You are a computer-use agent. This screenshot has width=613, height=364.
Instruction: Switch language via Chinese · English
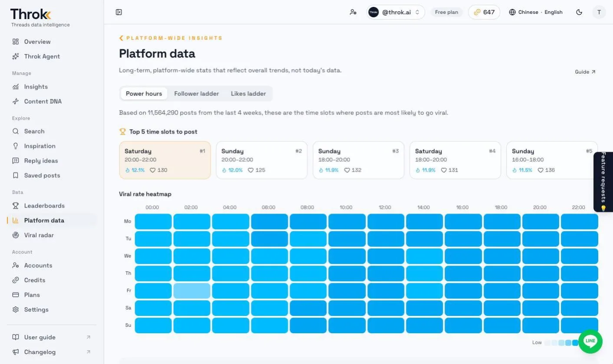point(536,12)
